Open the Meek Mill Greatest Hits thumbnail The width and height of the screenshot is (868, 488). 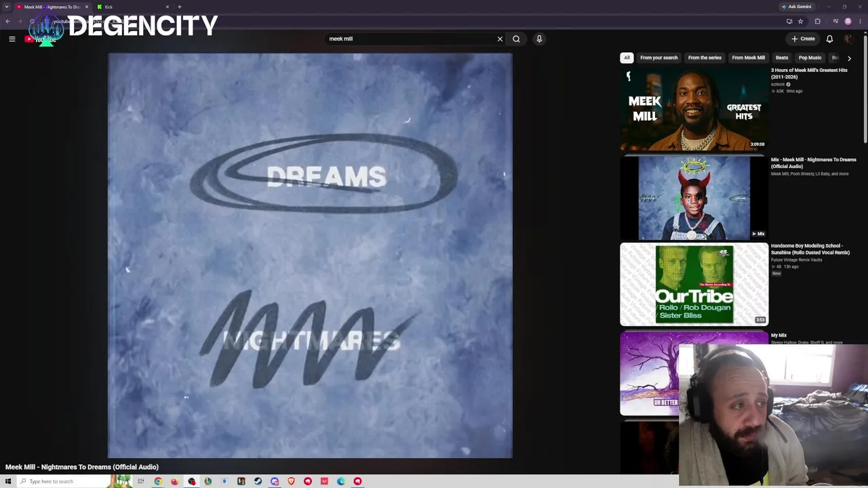pos(694,108)
